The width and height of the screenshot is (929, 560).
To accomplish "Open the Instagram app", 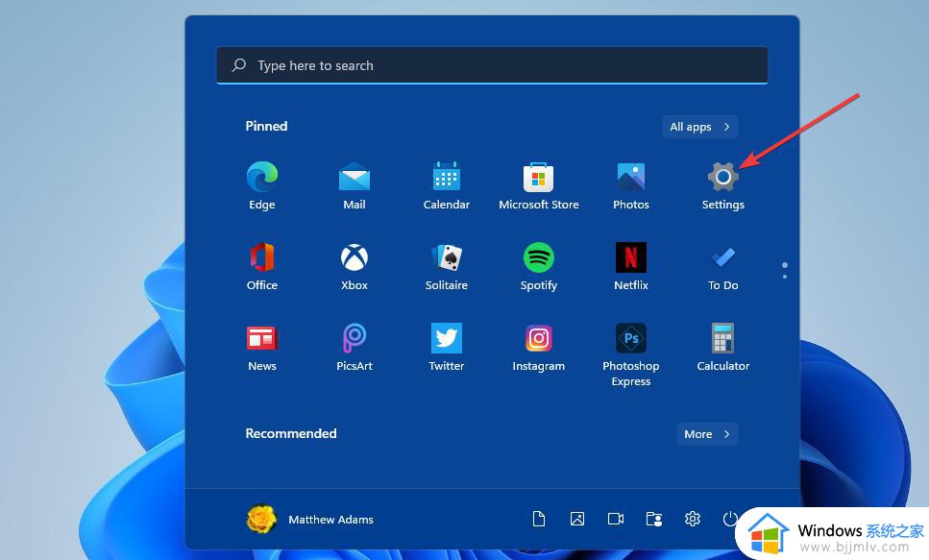I will pos(539,347).
